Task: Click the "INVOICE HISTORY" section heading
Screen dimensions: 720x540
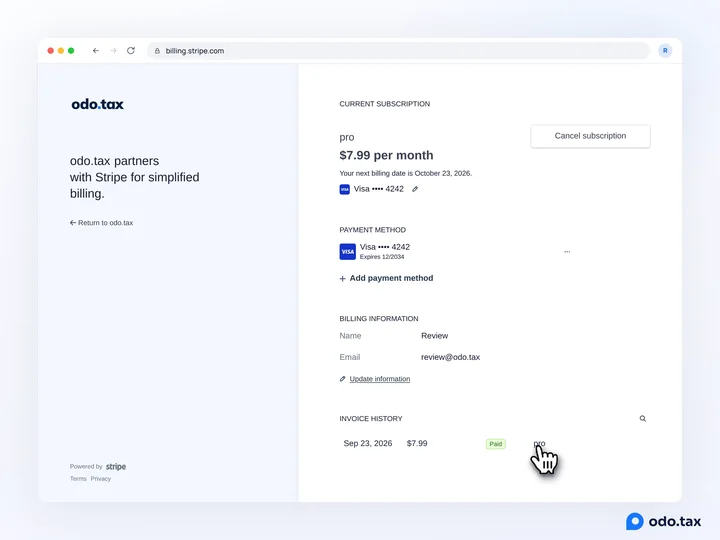Action: (x=371, y=419)
